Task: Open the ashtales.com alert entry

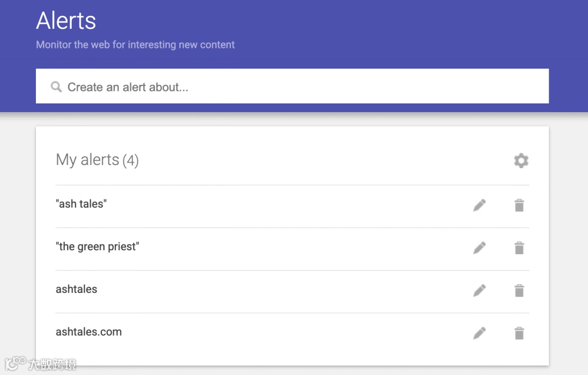Action: click(89, 331)
